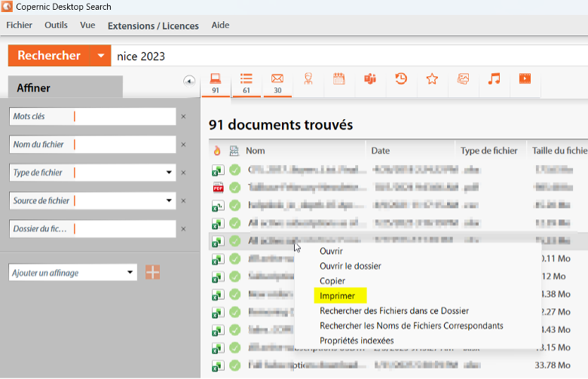Image resolution: width=588 pixels, height=379 pixels.
Task: Open the videos category icon
Action: [x=525, y=79]
